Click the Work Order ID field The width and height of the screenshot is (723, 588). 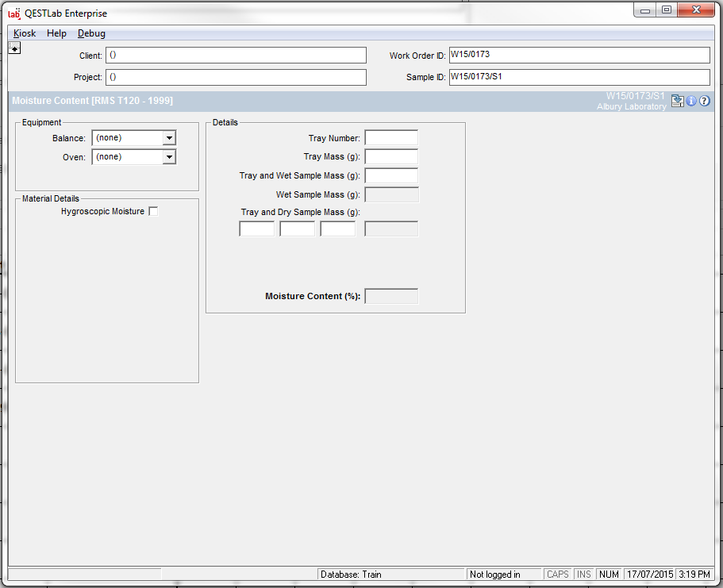(x=579, y=56)
